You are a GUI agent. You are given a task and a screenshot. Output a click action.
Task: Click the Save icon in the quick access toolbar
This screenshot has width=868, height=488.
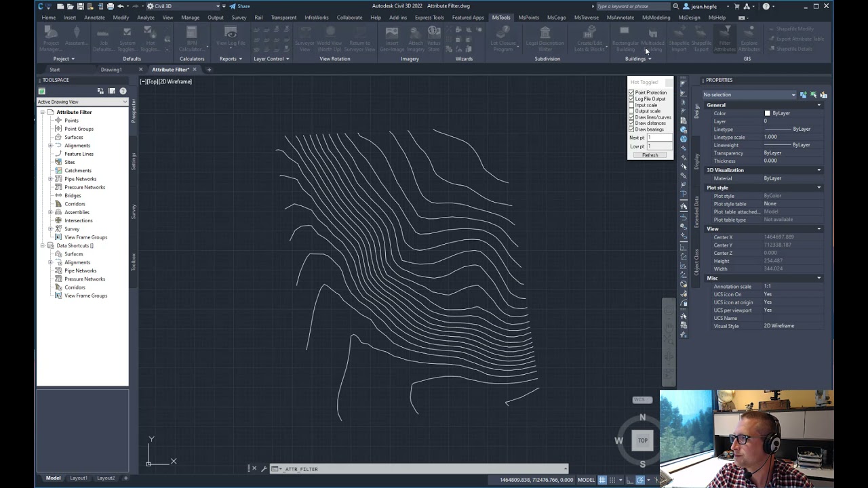point(80,6)
